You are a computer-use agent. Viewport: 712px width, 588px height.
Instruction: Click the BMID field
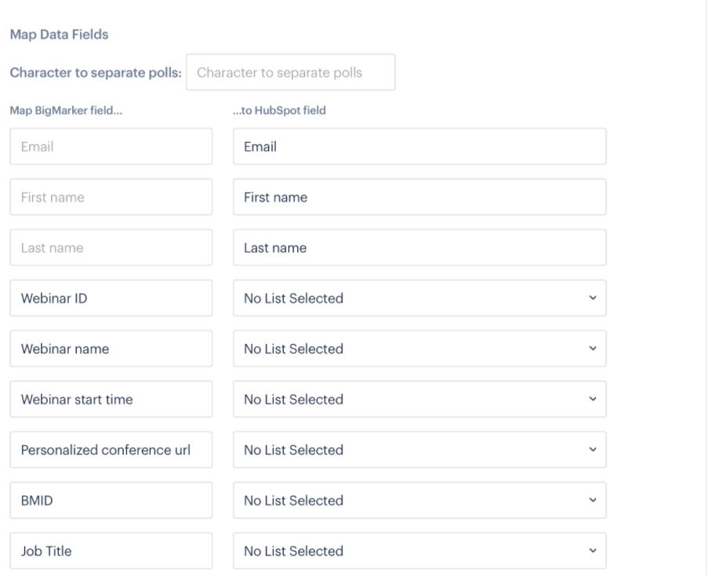pyautogui.click(x=111, y=500)
